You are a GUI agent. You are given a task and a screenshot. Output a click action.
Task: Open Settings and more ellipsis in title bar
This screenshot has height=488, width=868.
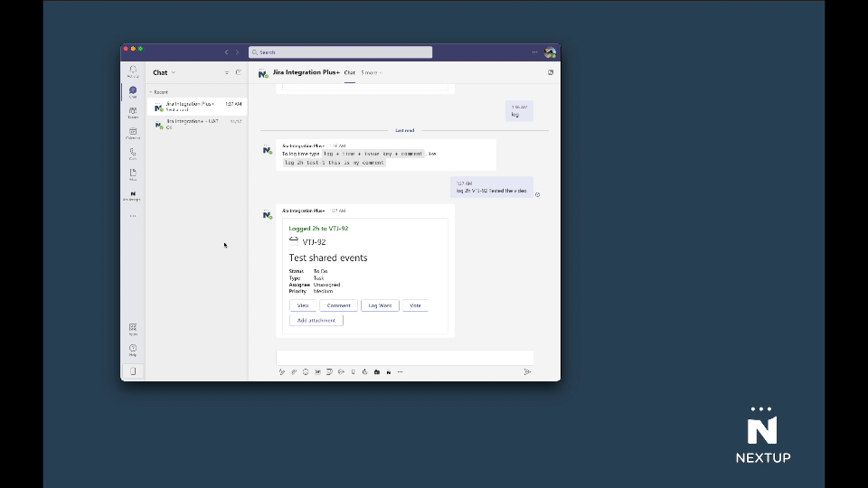tap(534, 52)
